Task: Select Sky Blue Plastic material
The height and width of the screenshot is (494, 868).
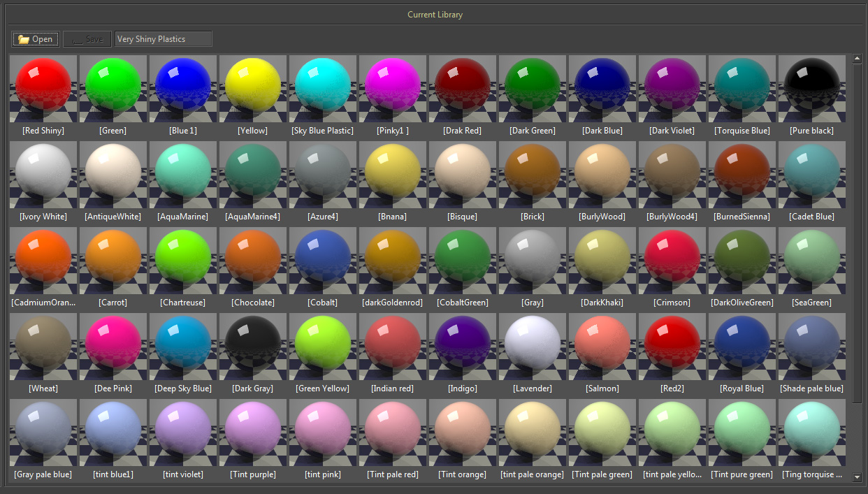Action: pyautogui.click(x=323, y=89)
